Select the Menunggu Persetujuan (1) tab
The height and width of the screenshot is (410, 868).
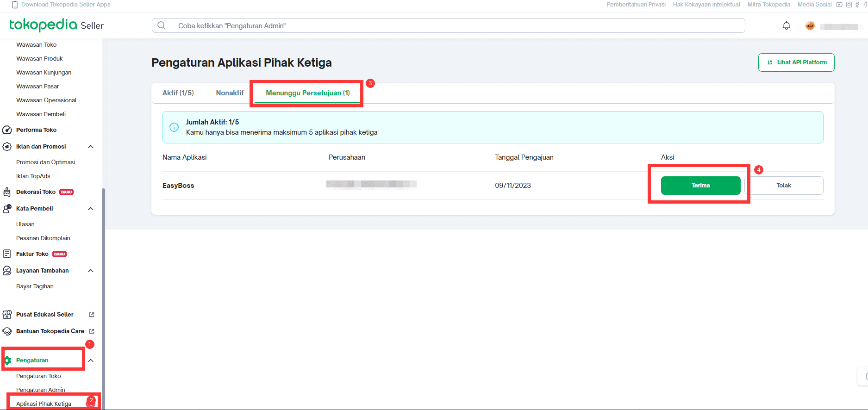(x=308, y=93)
